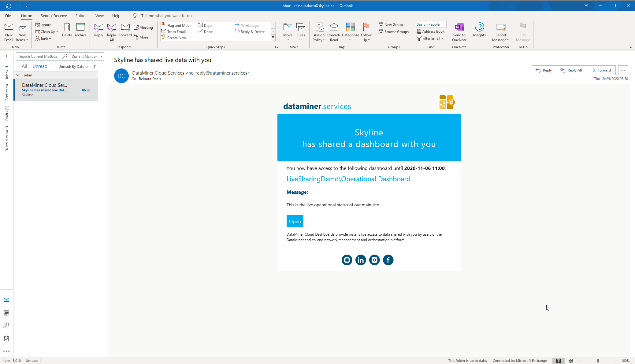Open More respond options dropdown

pyautogui.click(x=143, y=37)
